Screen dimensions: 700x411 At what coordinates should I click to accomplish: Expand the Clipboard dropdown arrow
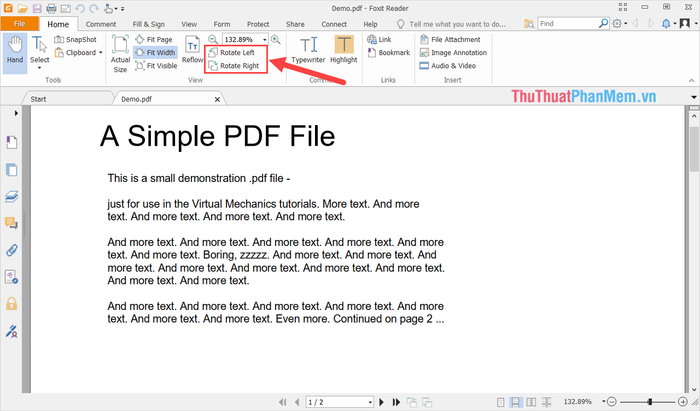(101, 53)
